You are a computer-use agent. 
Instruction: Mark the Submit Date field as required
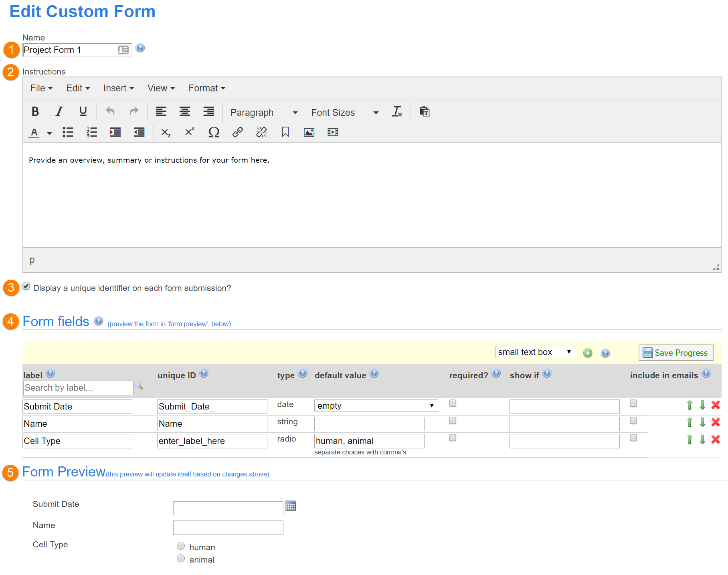(453, 404)
